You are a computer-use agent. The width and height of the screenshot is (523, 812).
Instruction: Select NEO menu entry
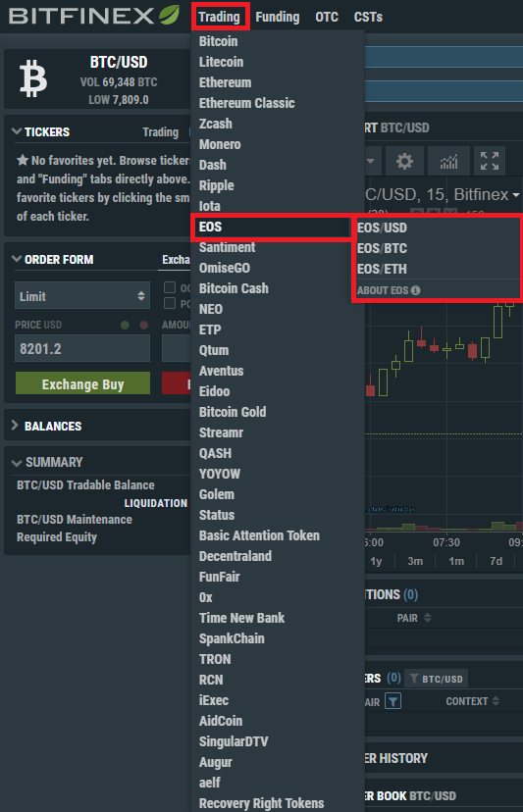coord(211,309)
